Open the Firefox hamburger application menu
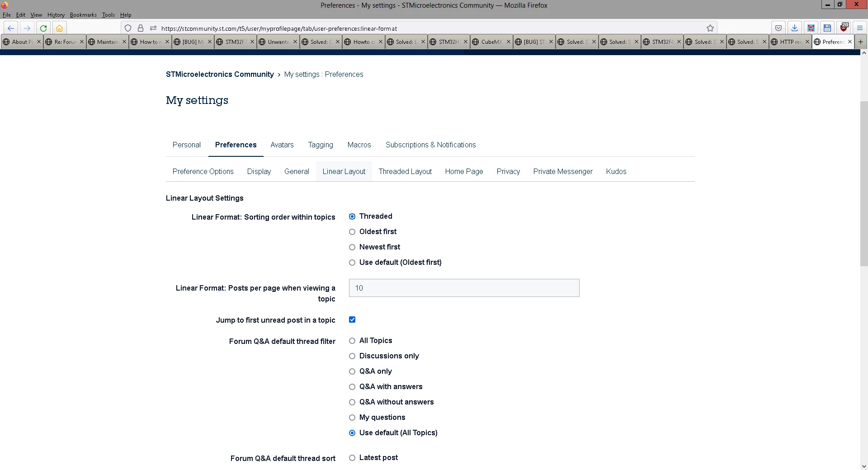868x470 pixels. 860,28
